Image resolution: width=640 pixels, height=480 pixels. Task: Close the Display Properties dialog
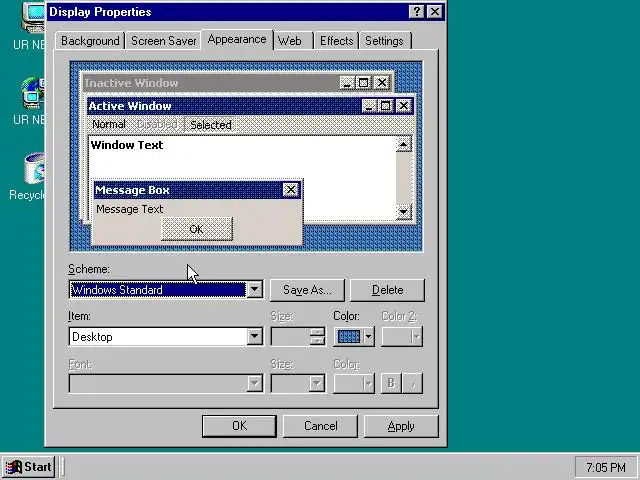(x=435, y=11)
